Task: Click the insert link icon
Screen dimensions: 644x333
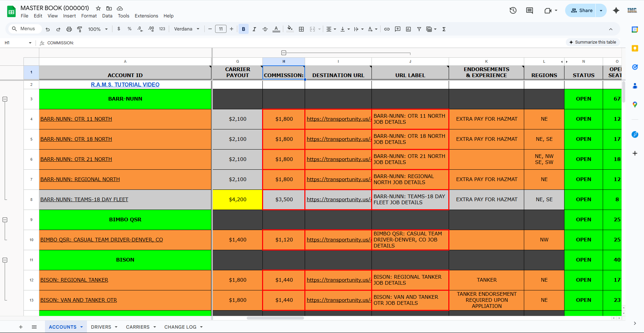Action: pos(387,29)
